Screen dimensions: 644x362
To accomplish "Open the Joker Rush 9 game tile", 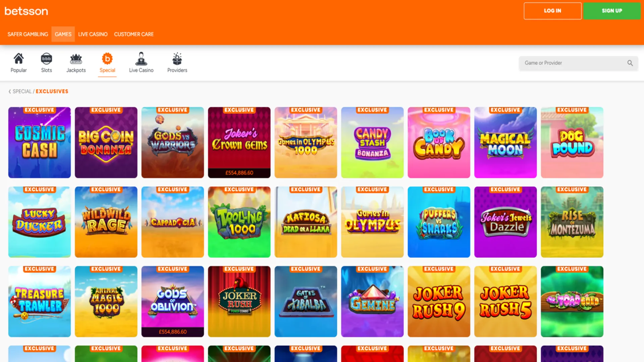I will [x=439, y=301].
